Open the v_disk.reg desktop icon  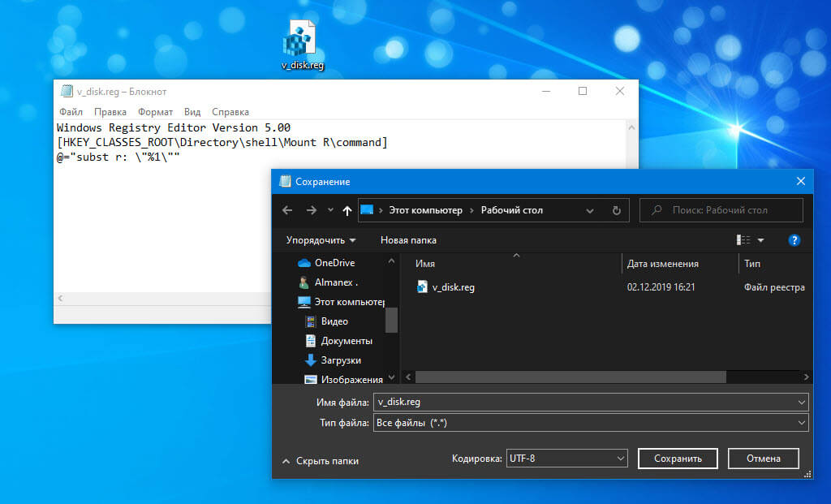click(x=302, y=45)
